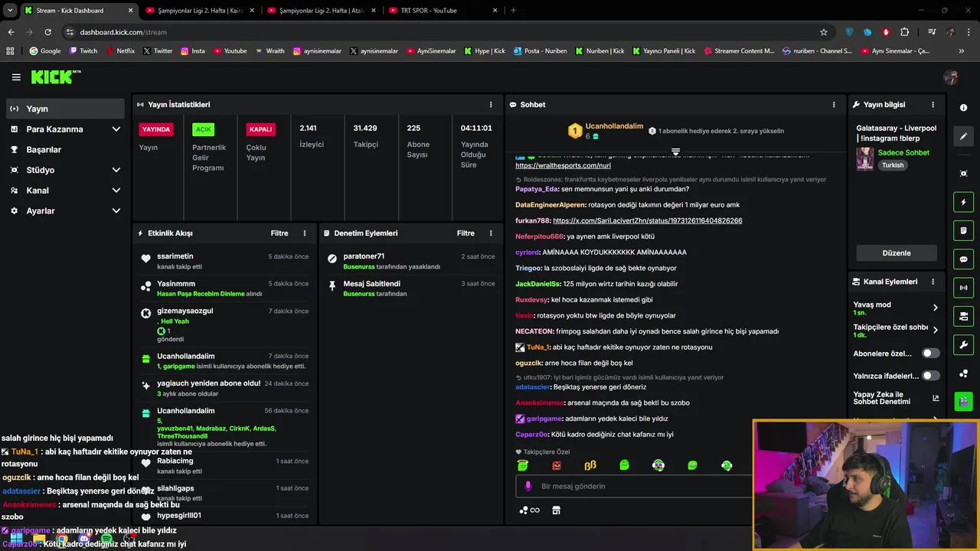Open Denetim Eylemleri panel options menu
Viewport: 980px width, 551px height.
tap(491, 233)
